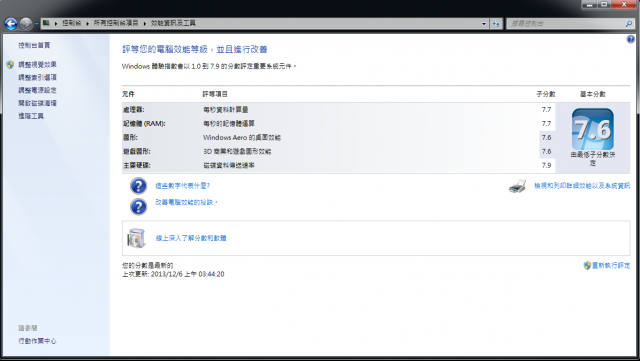640x361 pixels.
Task: Open the Help question mark icon
Action: [631, 39]
